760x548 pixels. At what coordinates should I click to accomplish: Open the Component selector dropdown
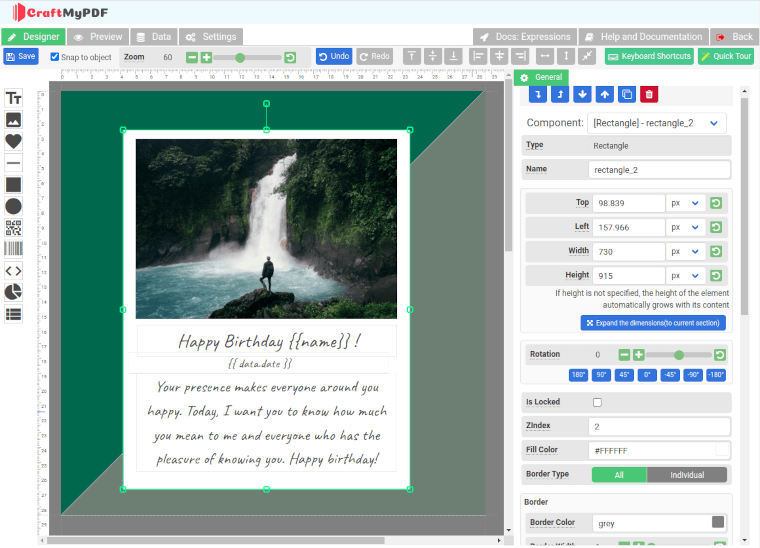tap(657, 123)
